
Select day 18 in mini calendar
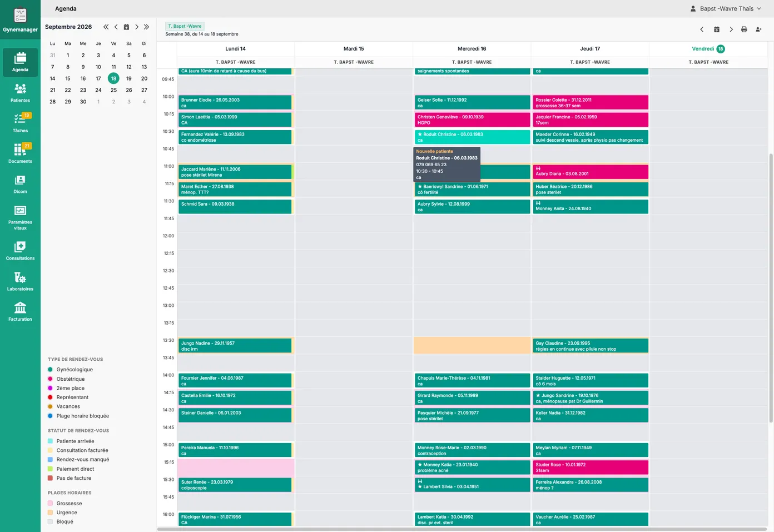[x=113, y=78]
